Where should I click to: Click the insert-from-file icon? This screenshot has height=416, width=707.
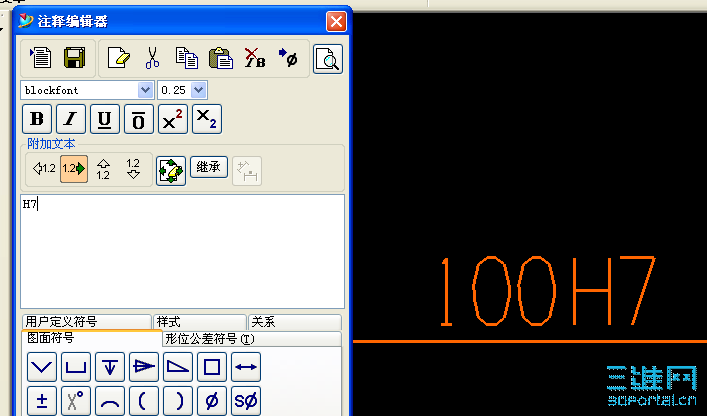41,58
